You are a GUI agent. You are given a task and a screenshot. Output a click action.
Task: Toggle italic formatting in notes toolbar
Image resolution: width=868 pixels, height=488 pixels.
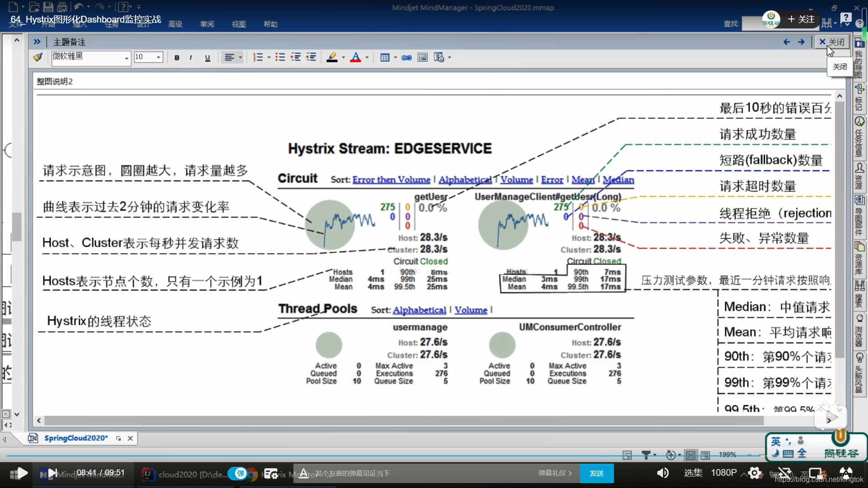[x=191, y=57]
